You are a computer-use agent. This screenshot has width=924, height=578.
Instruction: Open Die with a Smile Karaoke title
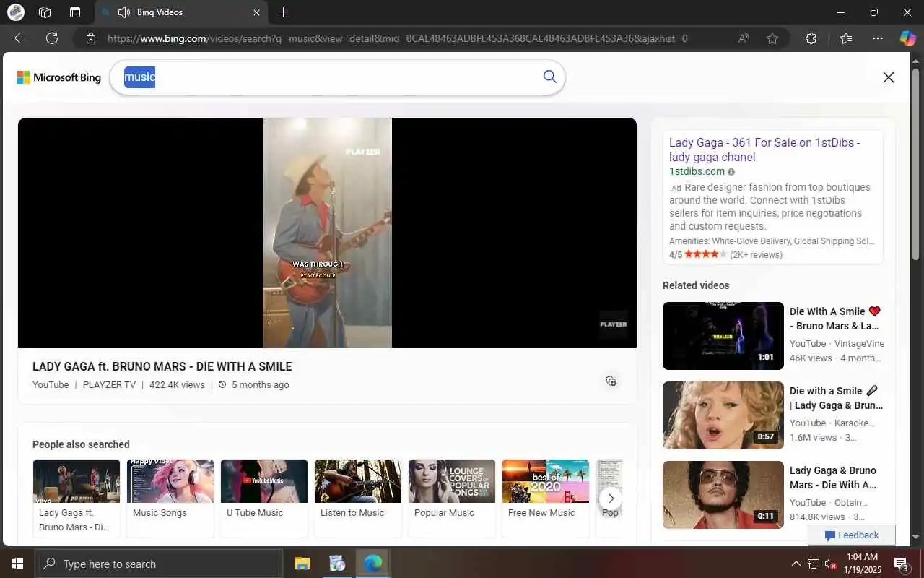coord(836,398)
